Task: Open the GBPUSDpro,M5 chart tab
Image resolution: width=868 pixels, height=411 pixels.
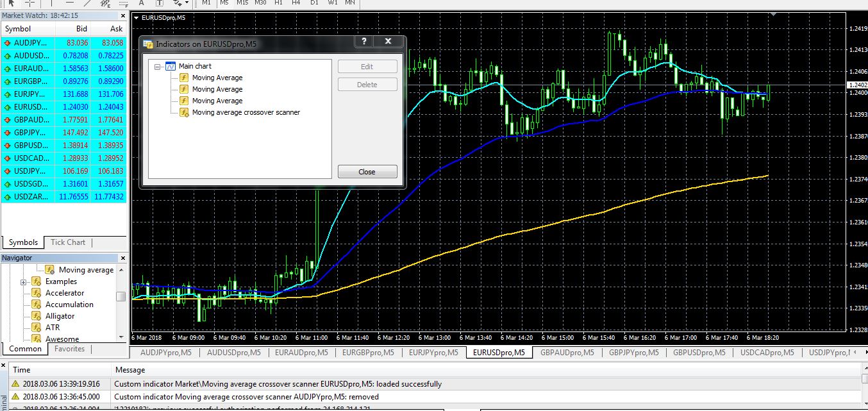Action: click(x=699, y=352)
